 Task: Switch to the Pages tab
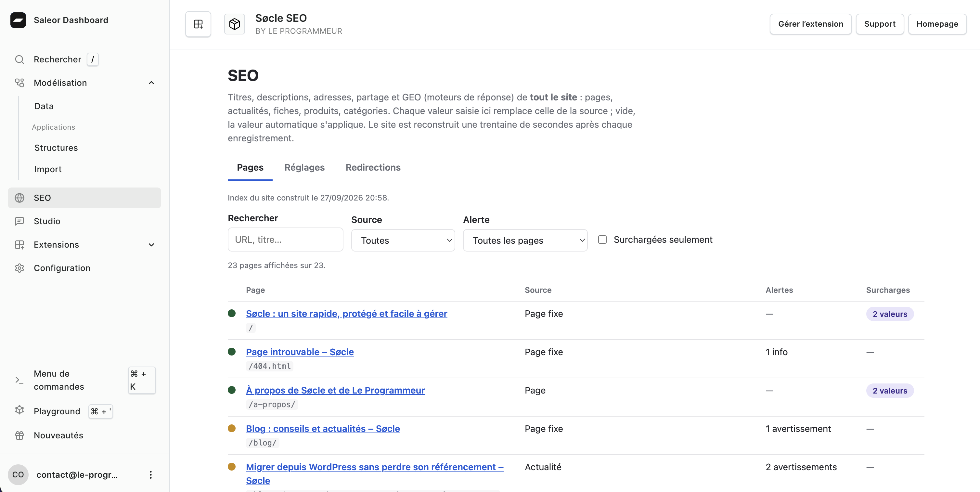tap(250, 167)
